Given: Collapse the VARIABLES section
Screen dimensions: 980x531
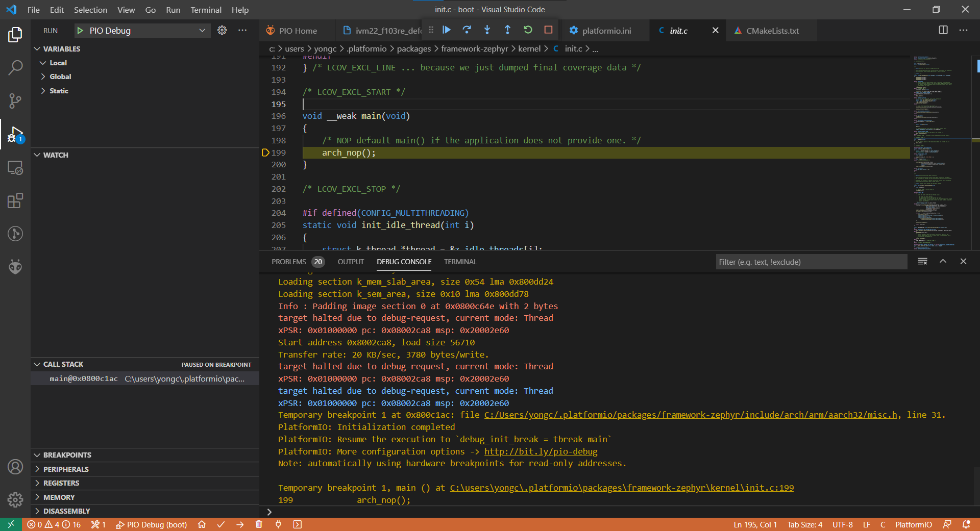Looking at the screenshot, I should point(37,49).
